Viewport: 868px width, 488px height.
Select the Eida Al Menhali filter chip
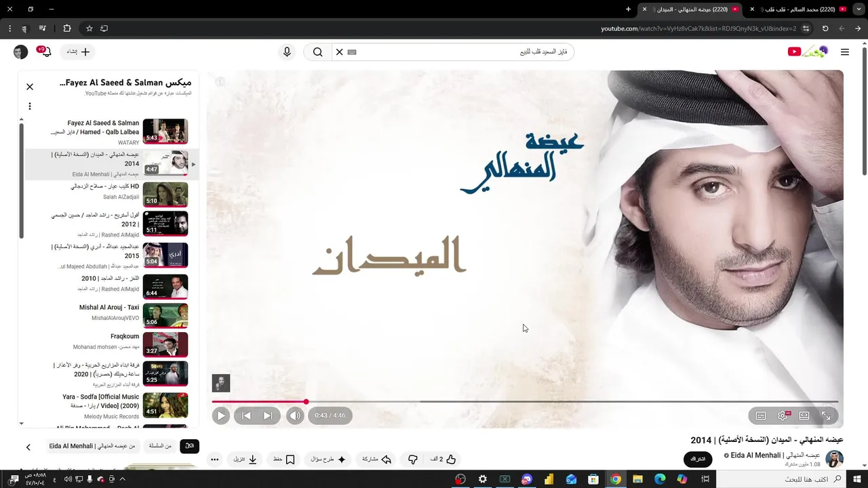[92, 446]
